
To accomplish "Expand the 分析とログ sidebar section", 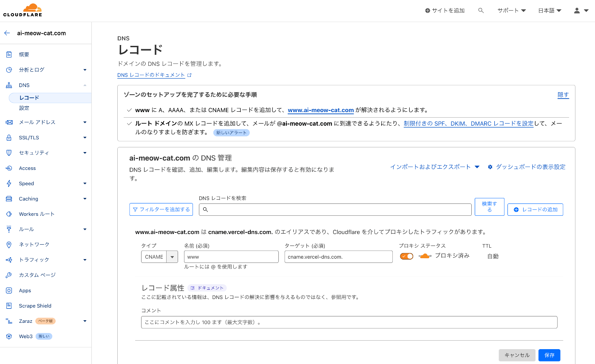I will point(85,70).
